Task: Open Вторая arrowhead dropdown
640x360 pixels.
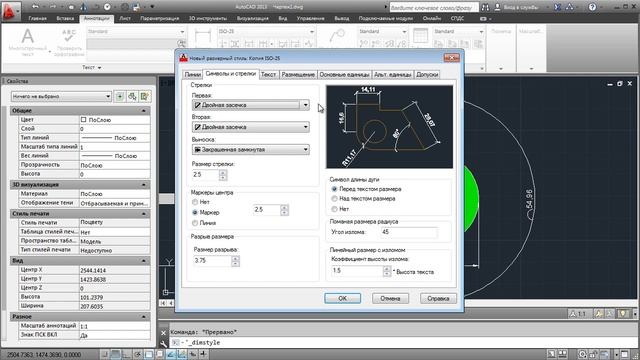Action: [251, 127]
